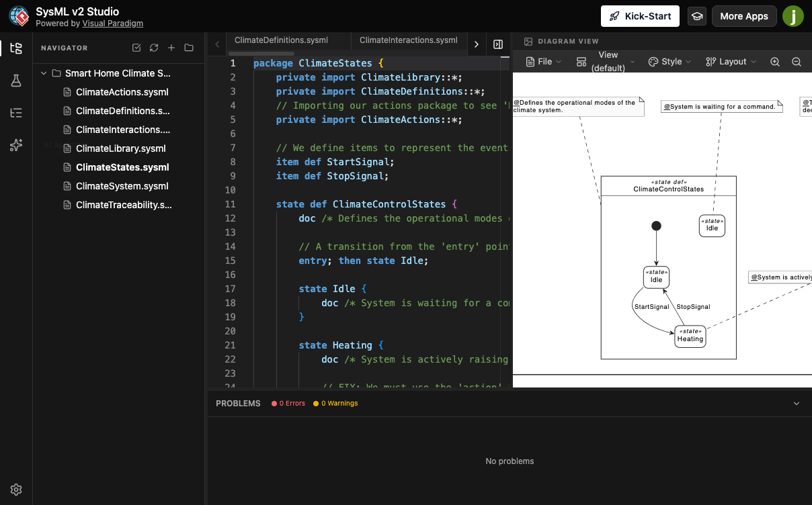This screenshot has height=505, width=812.
Task: Click code line 9 'item def StopSignal'
Action: (x=332, y=176)
